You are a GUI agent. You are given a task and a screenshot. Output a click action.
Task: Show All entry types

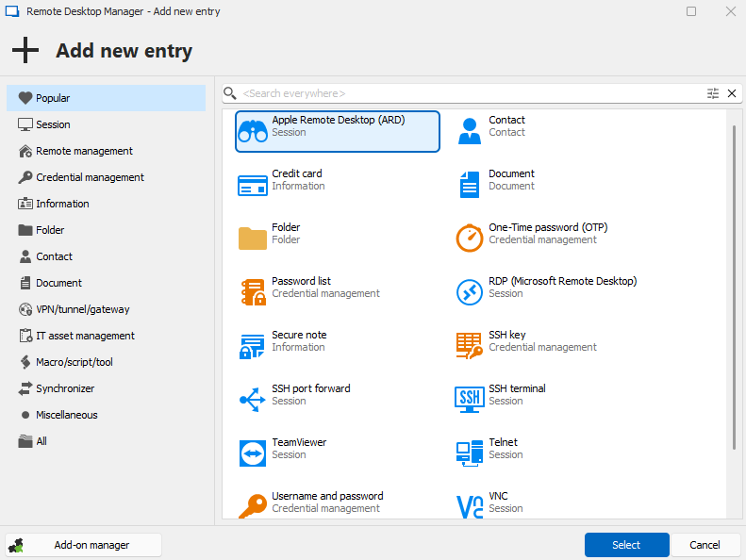click(x=106, y=441)
